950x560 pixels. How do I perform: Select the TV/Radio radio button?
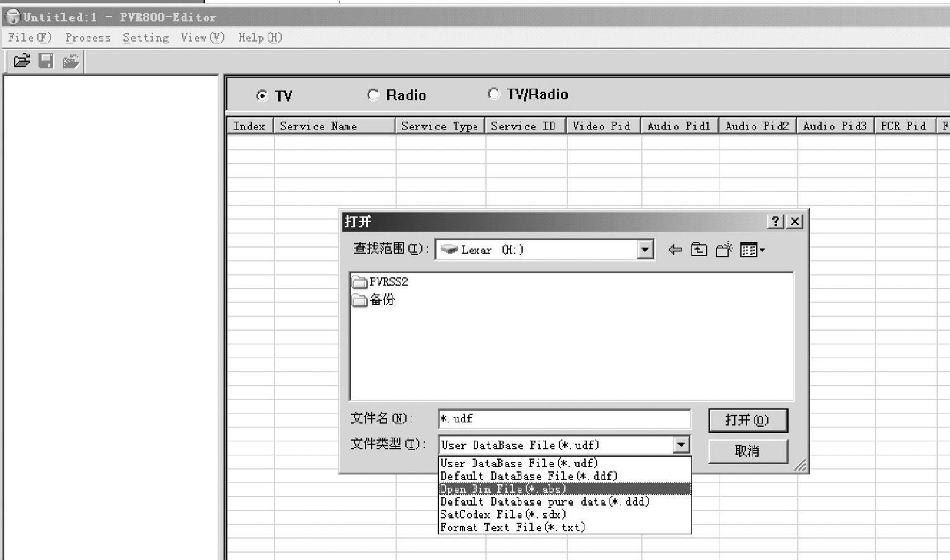pyautogui.click(x=493, y=94)
